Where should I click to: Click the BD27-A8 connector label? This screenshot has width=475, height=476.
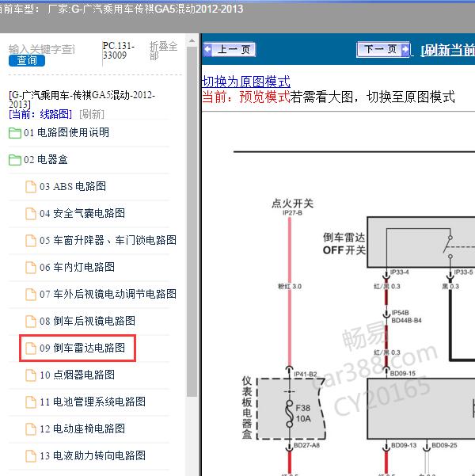pyautogui.click(x=306, y=445)
